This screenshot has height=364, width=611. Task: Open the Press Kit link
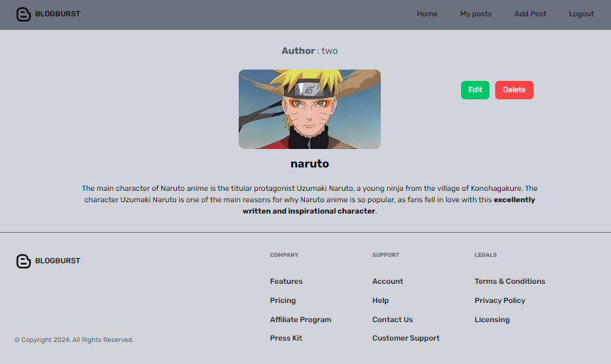286,338
